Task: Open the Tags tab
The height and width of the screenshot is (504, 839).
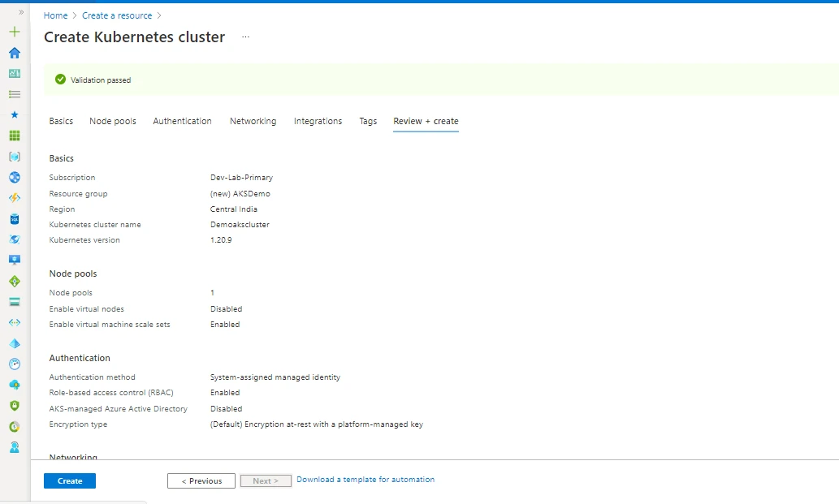Action: pyautogui.click(x=368, y=120)
